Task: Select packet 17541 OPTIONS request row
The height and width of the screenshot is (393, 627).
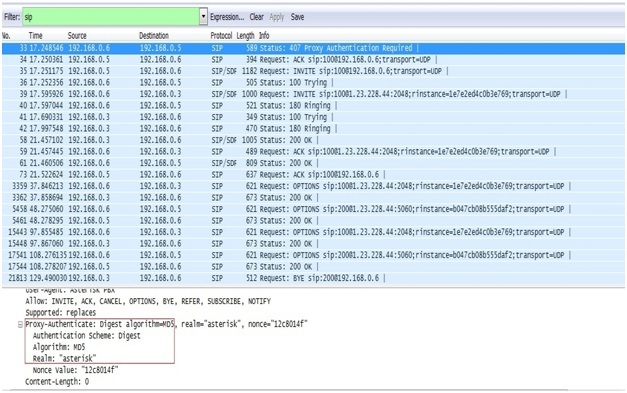Action: coord(313,255)
